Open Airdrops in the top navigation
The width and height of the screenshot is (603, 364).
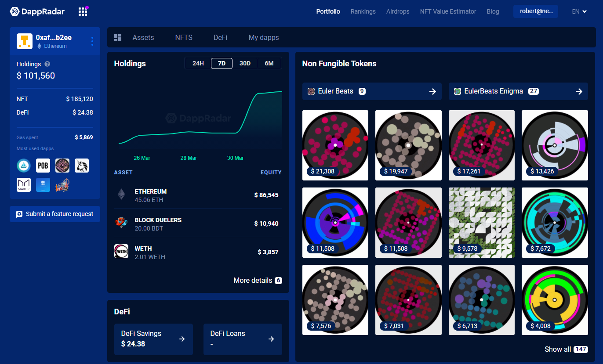pyautogui.click(x=398, y=11)
